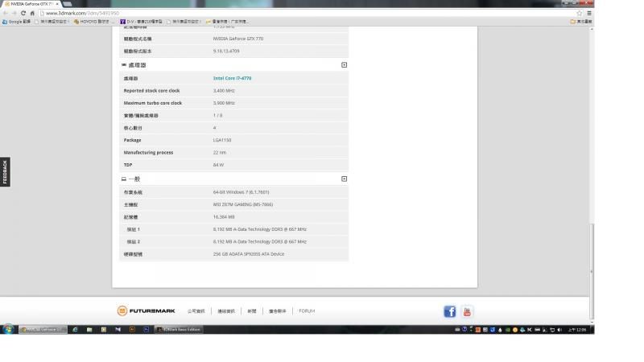Screen dimensions: 644x362
Task: Open the Windows Explorer folder taskbar icon
Action: coord(89,330)
